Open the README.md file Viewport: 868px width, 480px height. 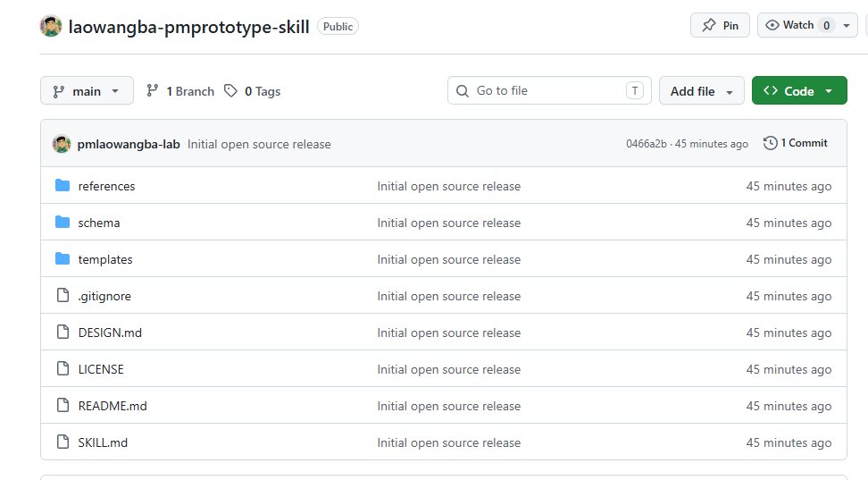(113, 406)
